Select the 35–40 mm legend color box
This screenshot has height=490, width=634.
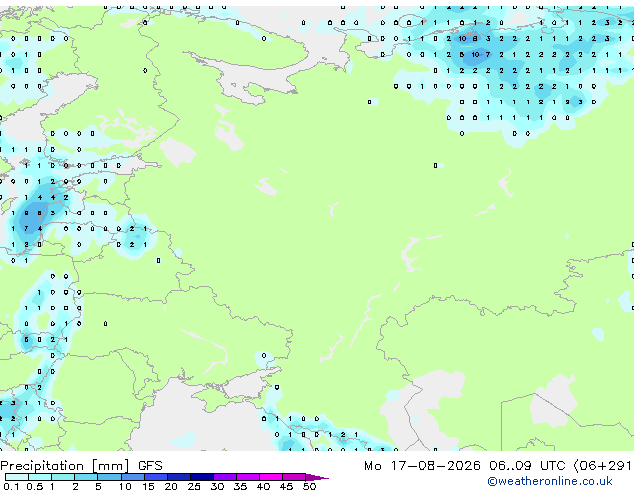click(x=248, y=477)
